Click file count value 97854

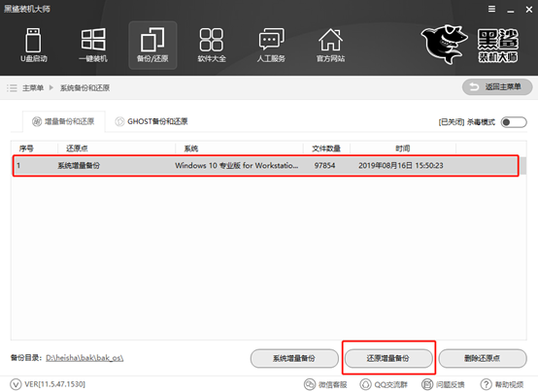pos(324,166)
